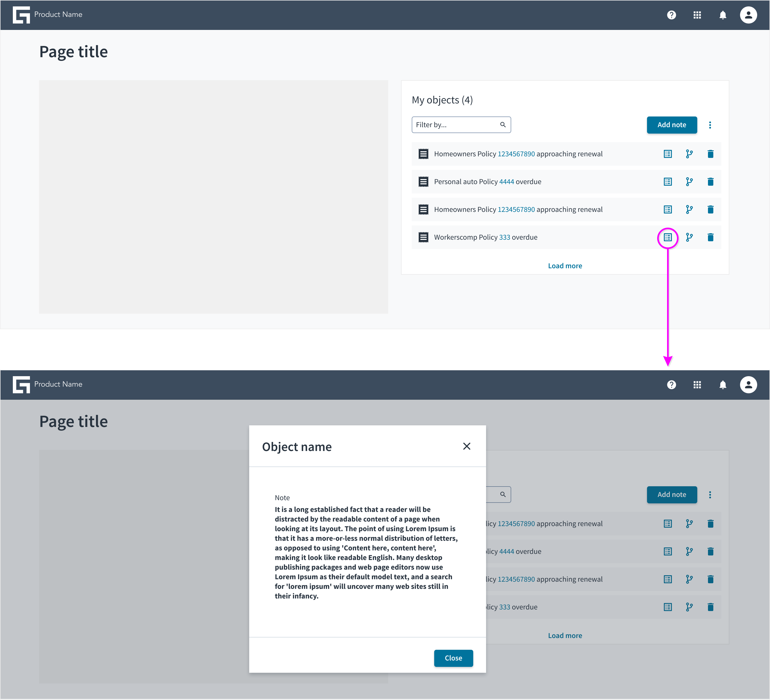
Task: Open help icon in top header
Action: pyautogui.click(x=671, y=15)
